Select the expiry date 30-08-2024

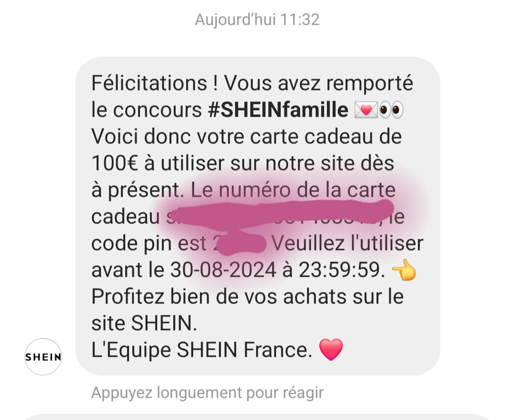point(223,270)
